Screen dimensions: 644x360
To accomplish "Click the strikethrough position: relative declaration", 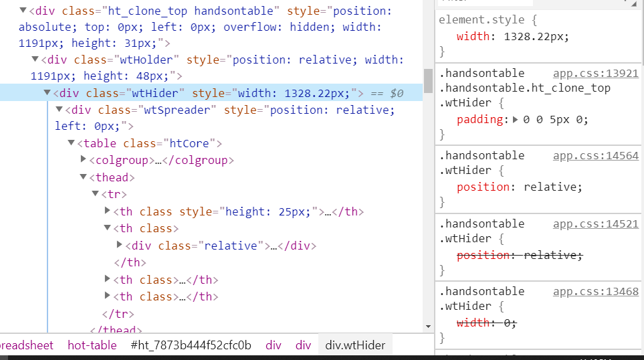I will click(x=520, y=255).
